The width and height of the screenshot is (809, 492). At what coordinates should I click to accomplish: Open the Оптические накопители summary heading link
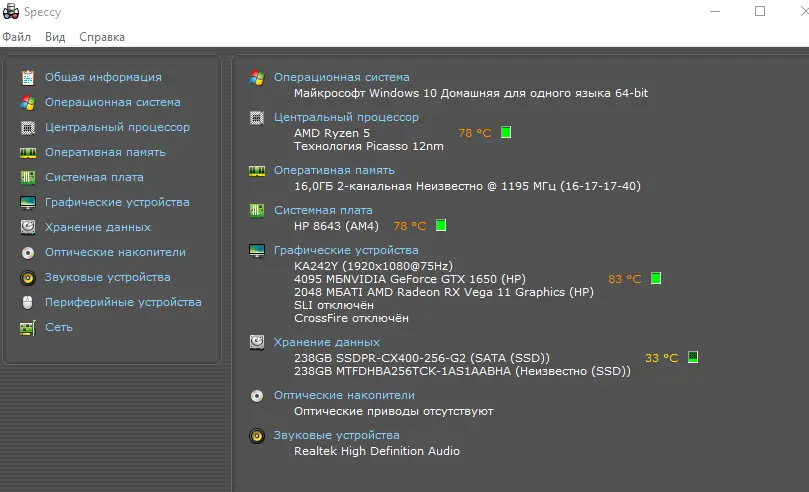click(344, 395)
